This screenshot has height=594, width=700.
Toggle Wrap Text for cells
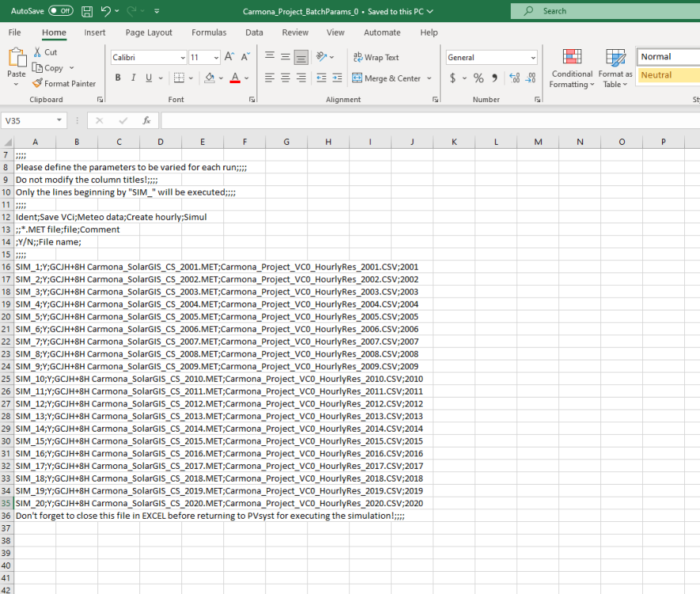376,57
